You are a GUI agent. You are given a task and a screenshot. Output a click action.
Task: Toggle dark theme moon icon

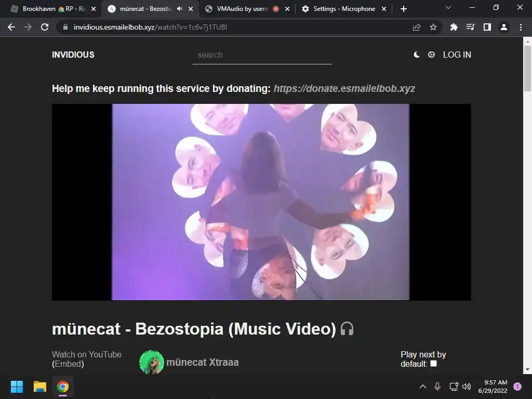coord(417,55)
